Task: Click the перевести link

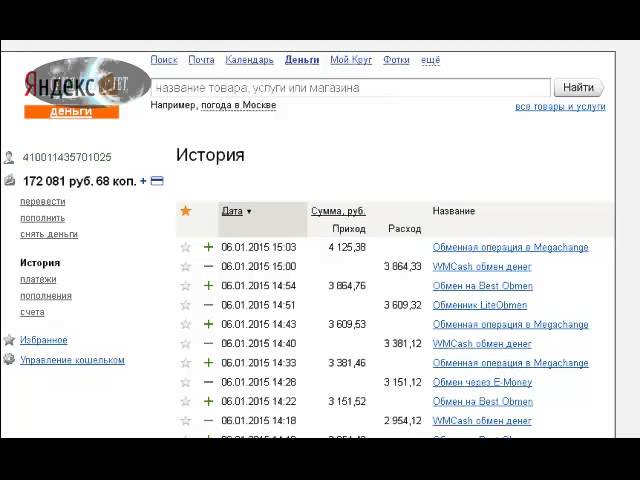Action: pos(43,202)
